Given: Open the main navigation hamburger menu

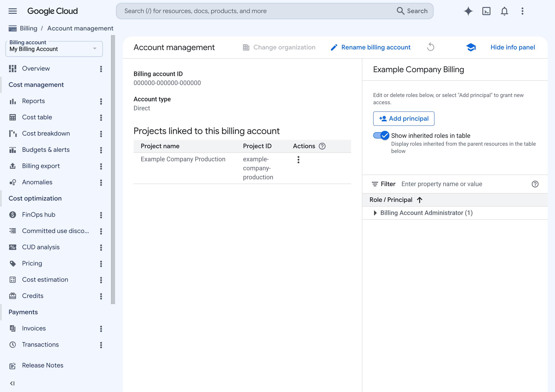Looking at the screenshot, I should click(x=13, y=11).
